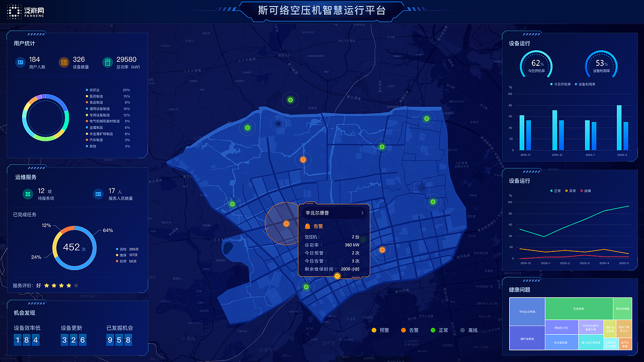This screenshot has height=362, width=644.
Task: Click the pending service items clover icon
Action: [x=28, y=194]
